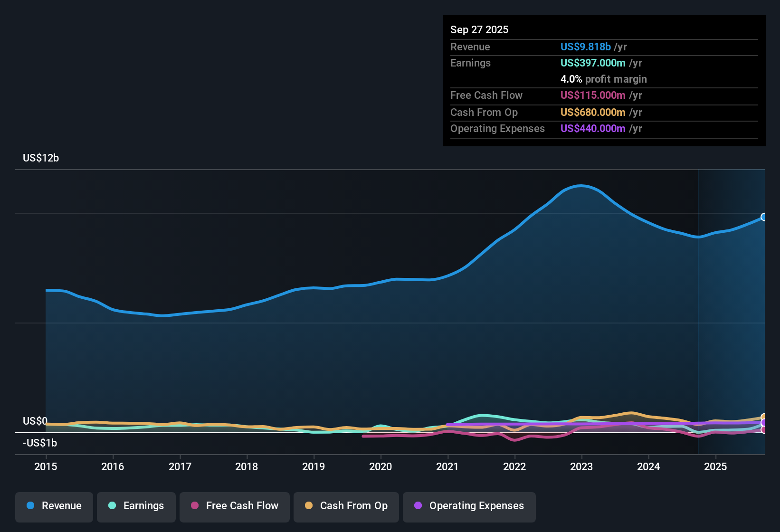Image resolution: width=780 pixels, height=532 pixels.
Task: Click the 2023 revenue peak on the chart
Action: [x=580, y=186]
